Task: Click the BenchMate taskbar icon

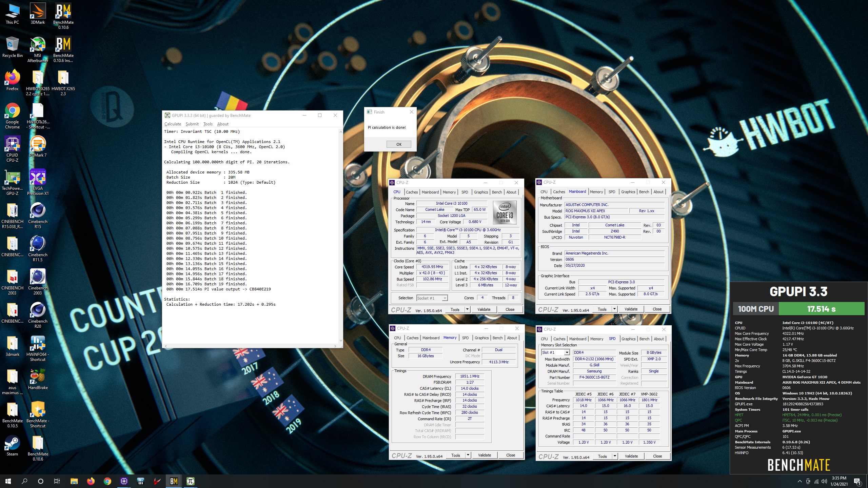Action: click(x=174, y=481)
